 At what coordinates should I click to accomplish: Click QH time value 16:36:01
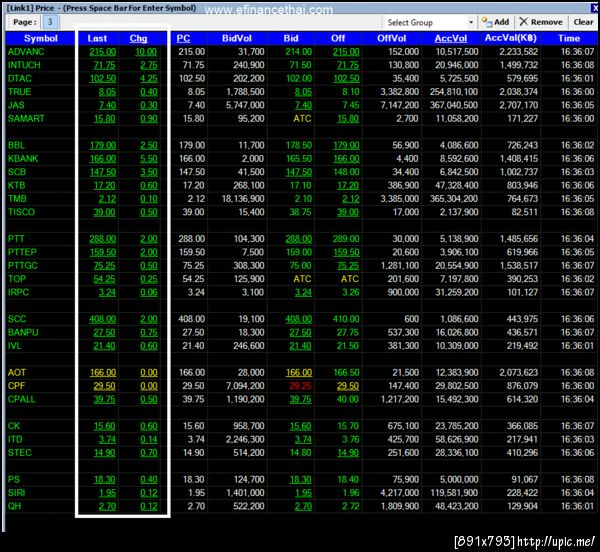pyautogui.click(x=578, y=506)
